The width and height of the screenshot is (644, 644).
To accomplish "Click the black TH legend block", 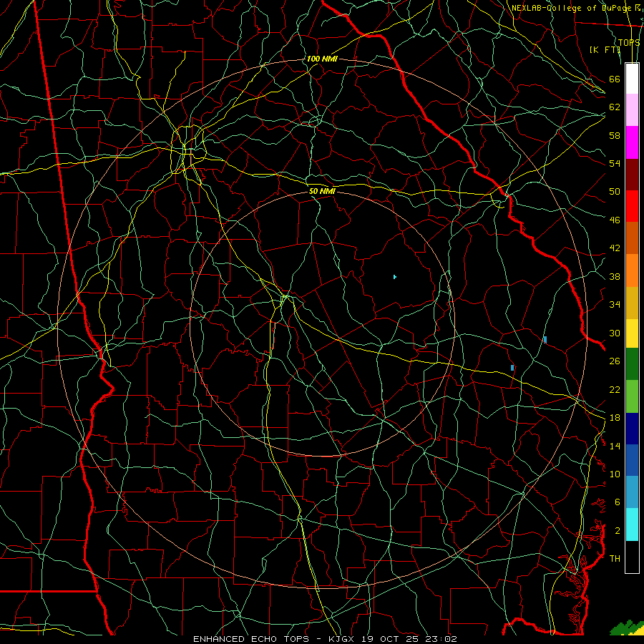I will (x=632, y=557).
